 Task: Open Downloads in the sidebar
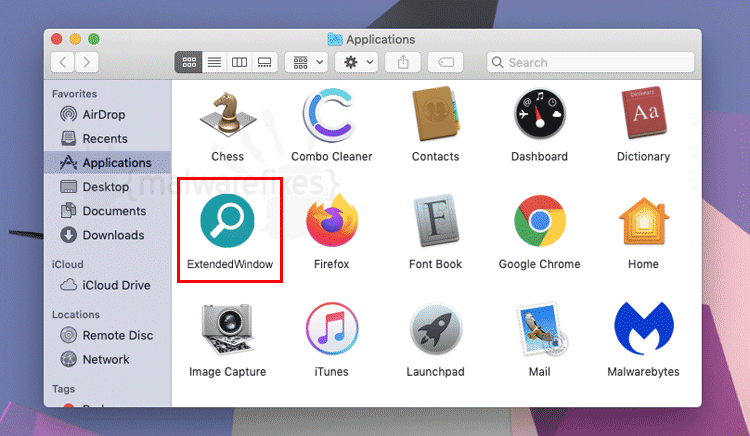click(x=108, y=235)
